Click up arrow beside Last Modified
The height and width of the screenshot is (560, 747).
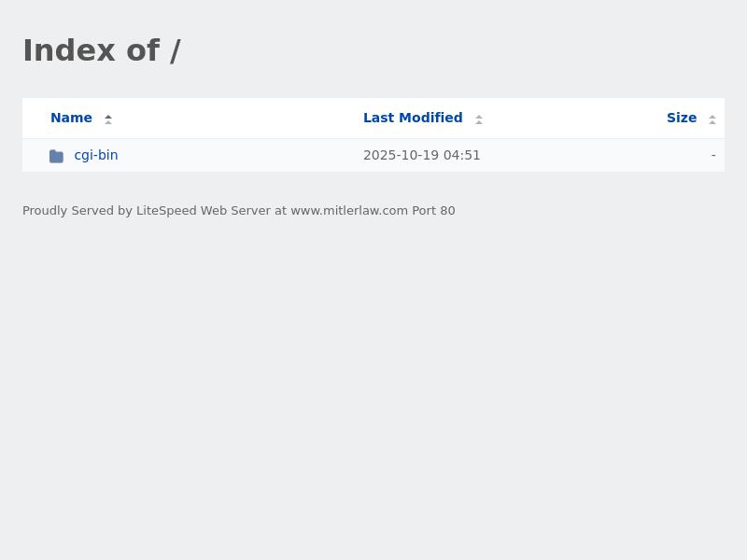pos(479,115)
